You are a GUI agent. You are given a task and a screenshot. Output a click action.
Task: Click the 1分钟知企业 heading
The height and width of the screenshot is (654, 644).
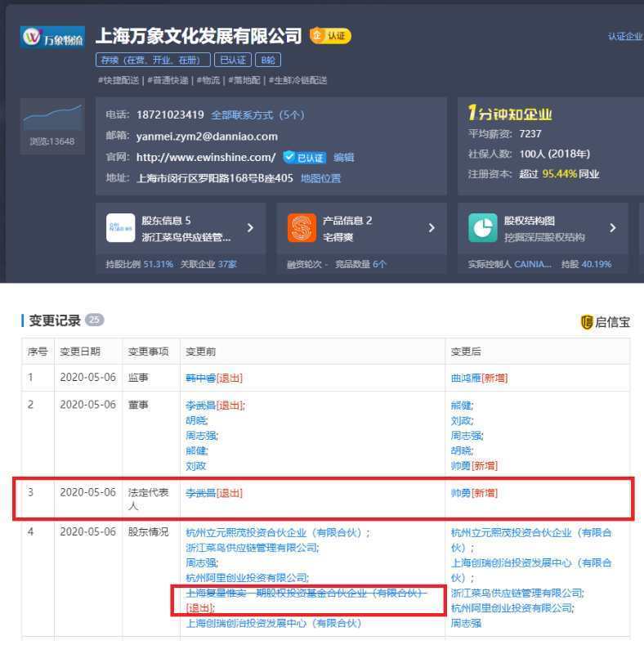tap(510, 113)
